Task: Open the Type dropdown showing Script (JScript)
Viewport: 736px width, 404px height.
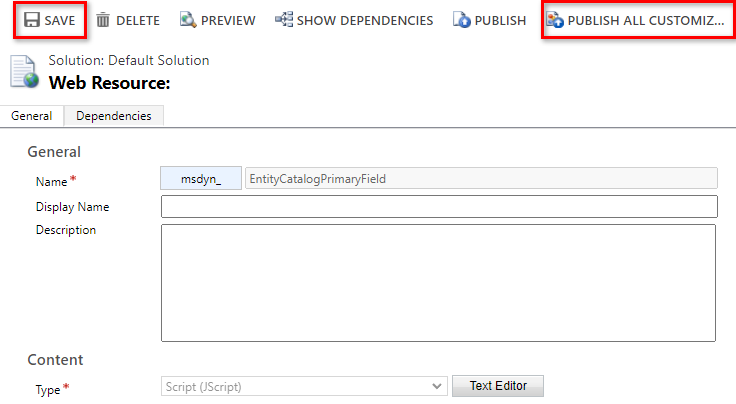Action: [304, 387]
